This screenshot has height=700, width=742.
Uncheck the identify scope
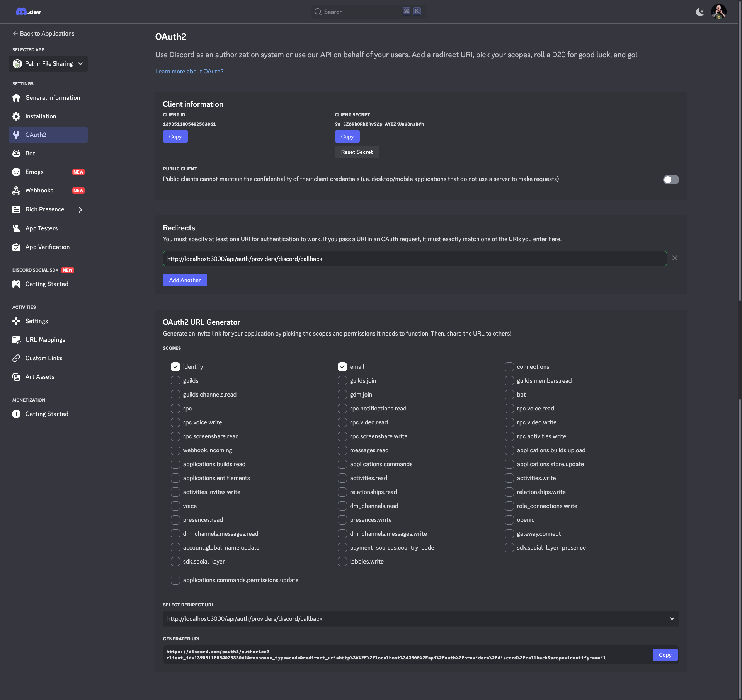pos(175,367)
